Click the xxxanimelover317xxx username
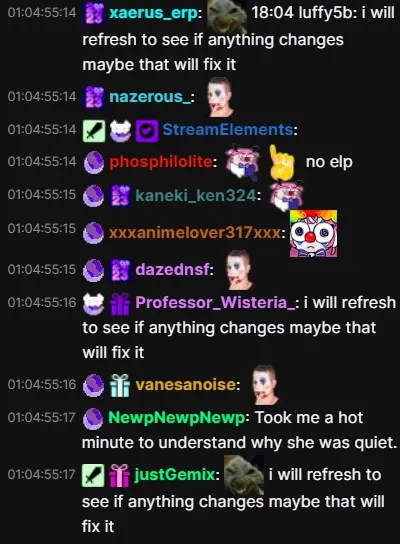 [195, 232]
